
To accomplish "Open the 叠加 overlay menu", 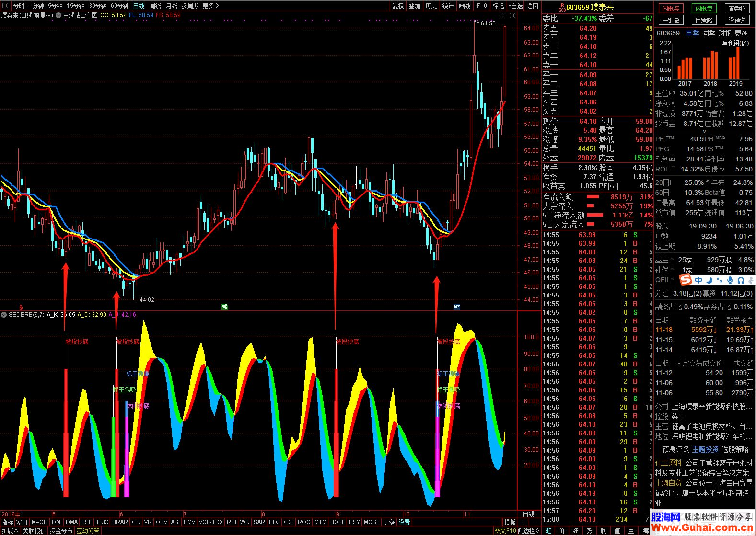I will point(415,6).
